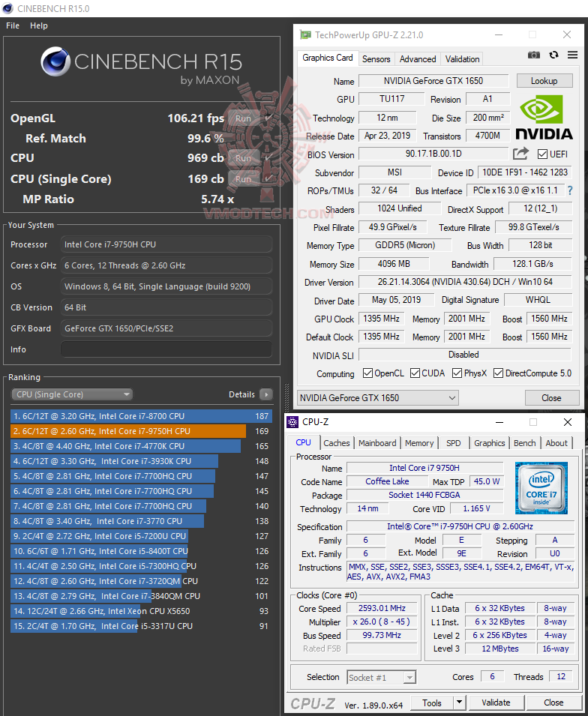Screen dimensions: 588x716
Task: Click the GPU-Z refresh icon
Action: 553,55
